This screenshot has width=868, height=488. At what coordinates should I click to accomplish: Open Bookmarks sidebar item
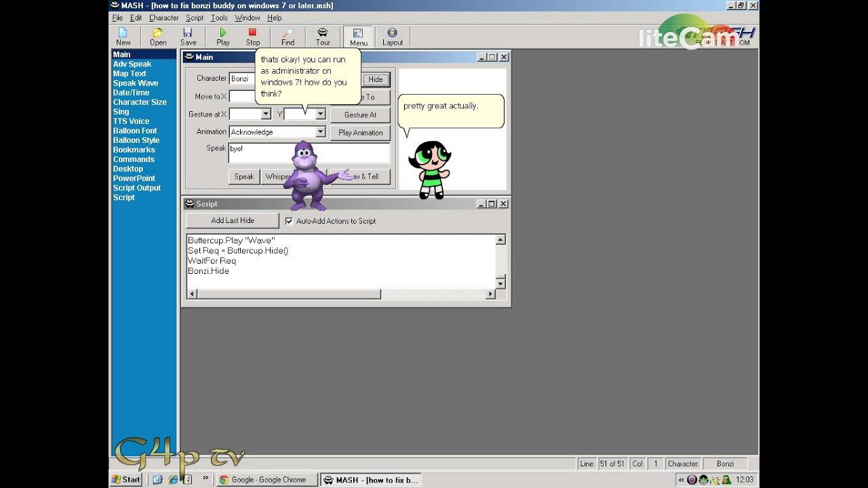pos(134,150)
